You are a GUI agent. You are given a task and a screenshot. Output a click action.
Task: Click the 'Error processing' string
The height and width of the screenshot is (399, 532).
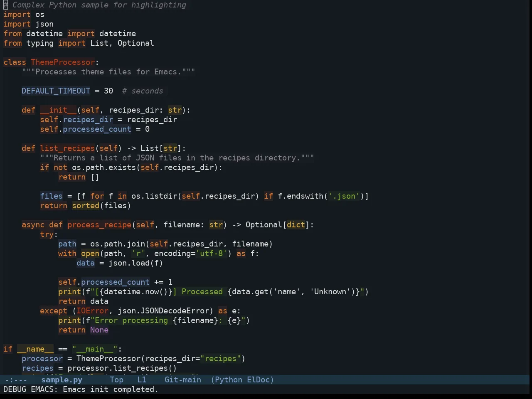click(x=131, y=320)
